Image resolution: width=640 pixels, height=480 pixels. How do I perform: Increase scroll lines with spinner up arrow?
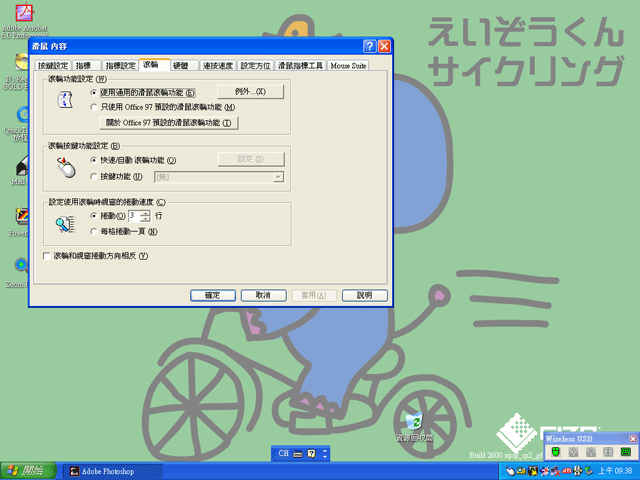point(145,213)
